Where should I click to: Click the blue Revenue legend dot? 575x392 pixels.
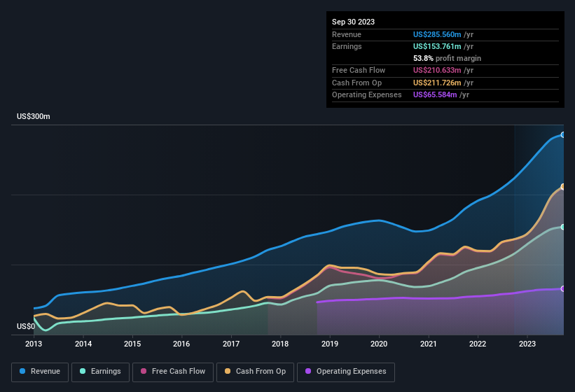[23, 372]
